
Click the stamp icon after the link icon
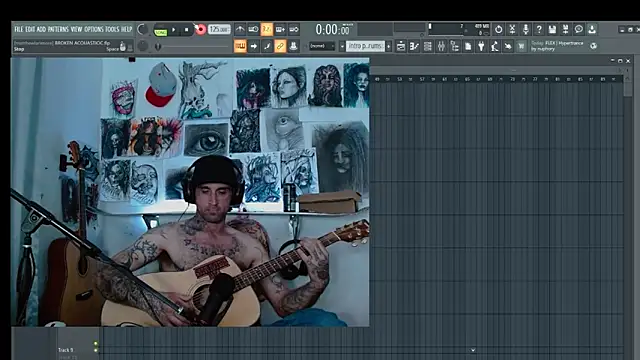tap(293, 46)
